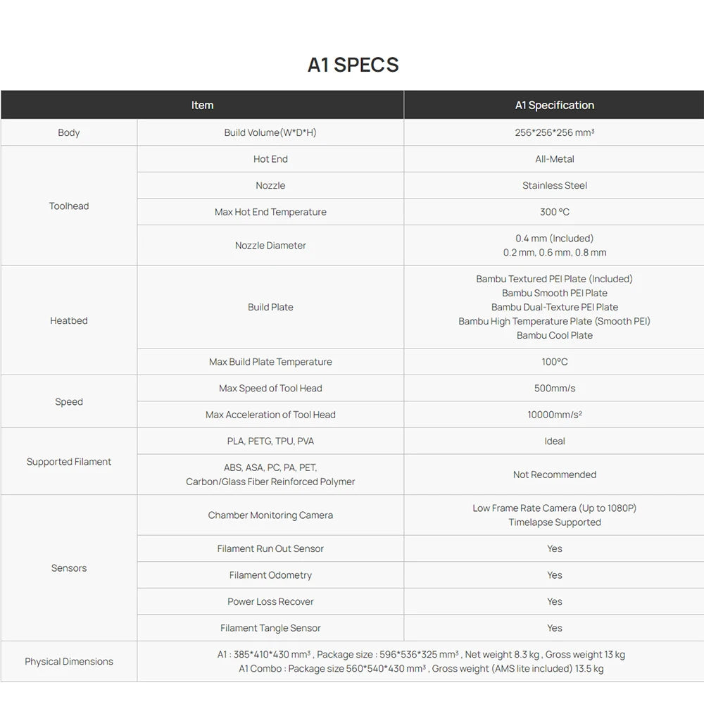Select the Heatbed category cell
Image resolution: width=704 pixels, height=728 pixels.
click(69, 320)
